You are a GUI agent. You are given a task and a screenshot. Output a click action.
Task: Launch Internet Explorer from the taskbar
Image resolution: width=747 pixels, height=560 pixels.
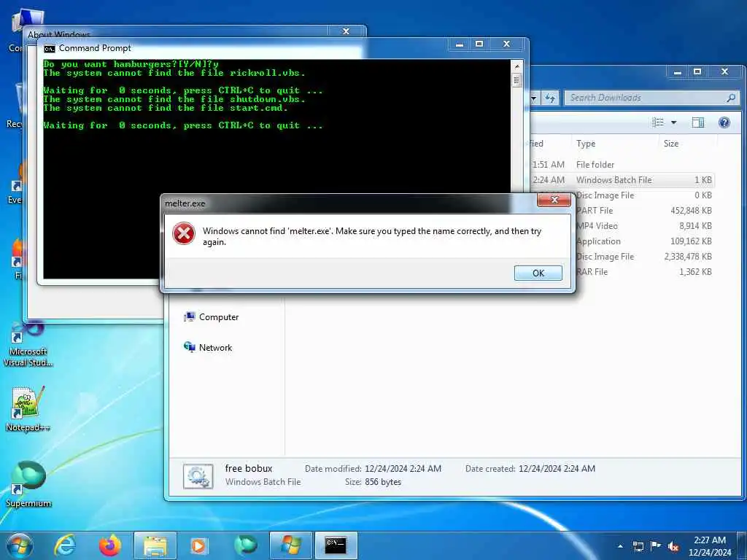(x=65, y=545)
